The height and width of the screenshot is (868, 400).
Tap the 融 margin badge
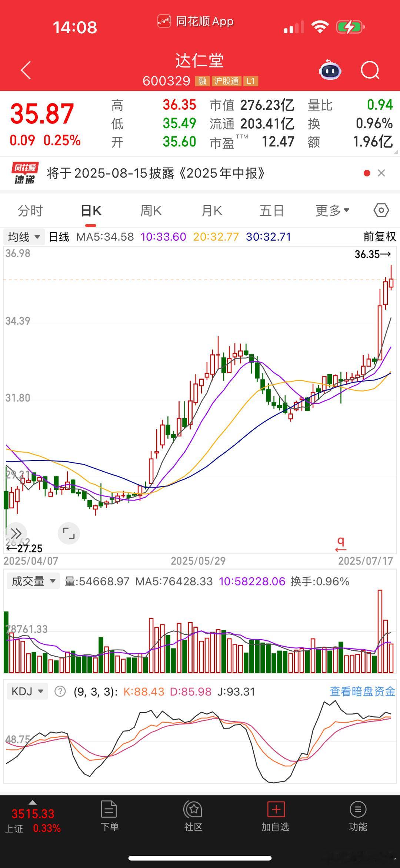coord(202,81)
